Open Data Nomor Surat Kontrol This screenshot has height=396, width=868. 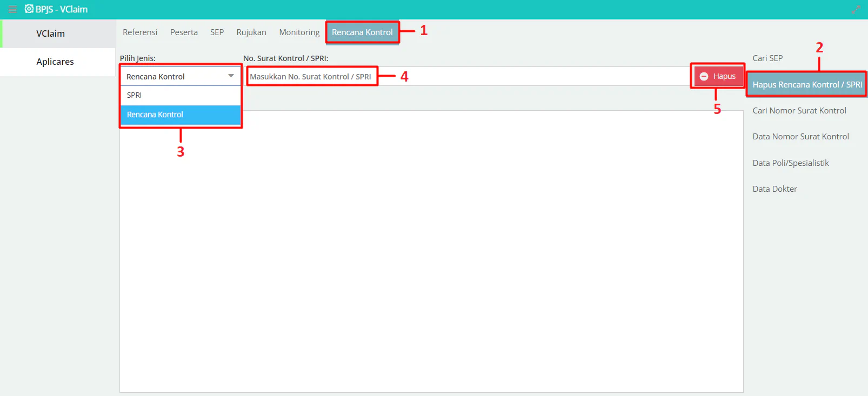tap(800, 137)
